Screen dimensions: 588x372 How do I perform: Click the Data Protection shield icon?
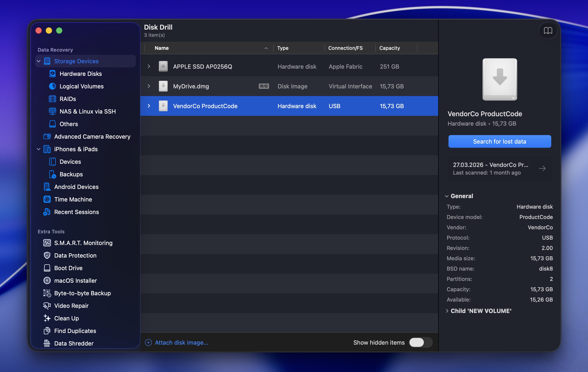click(x=47, y=256)
